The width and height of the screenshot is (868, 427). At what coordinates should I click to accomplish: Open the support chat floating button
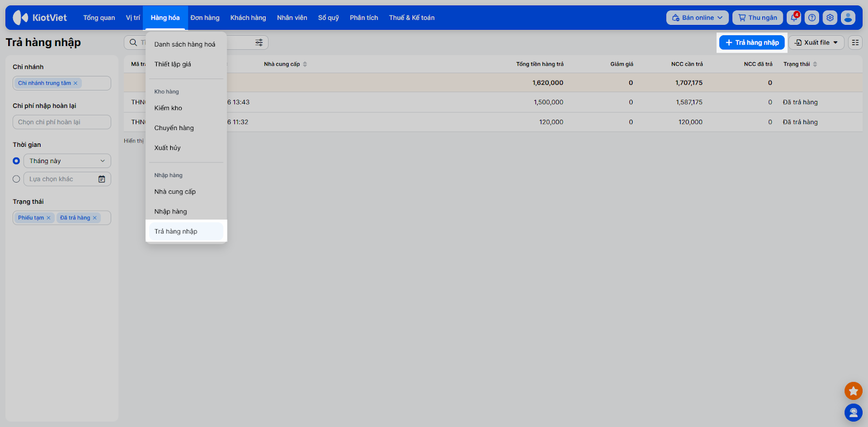[x=853, y=413]
